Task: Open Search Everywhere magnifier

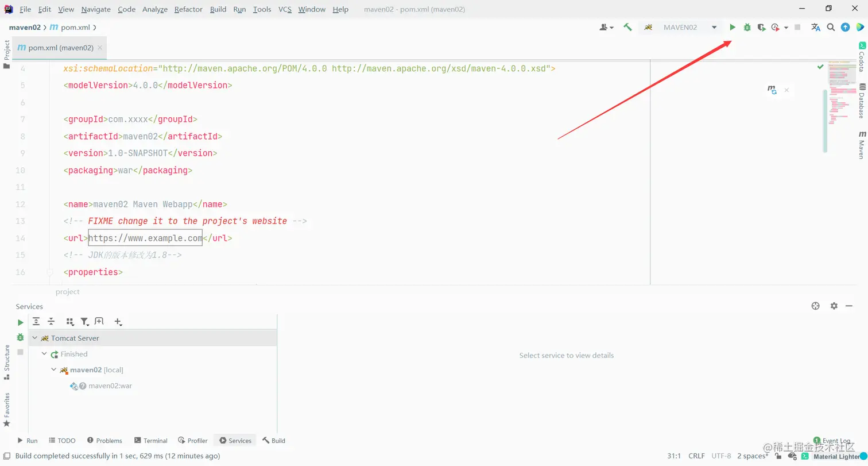Action: click(x=831, y=27)
